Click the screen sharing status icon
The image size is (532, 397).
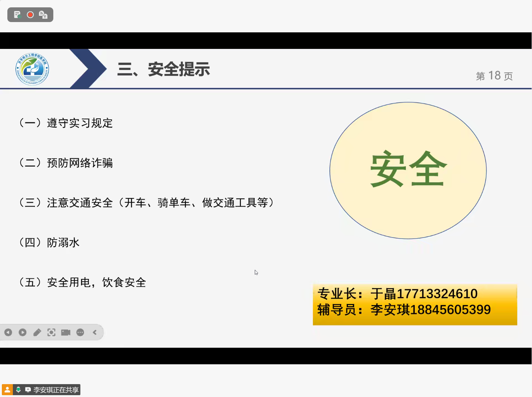pos(28,390)
